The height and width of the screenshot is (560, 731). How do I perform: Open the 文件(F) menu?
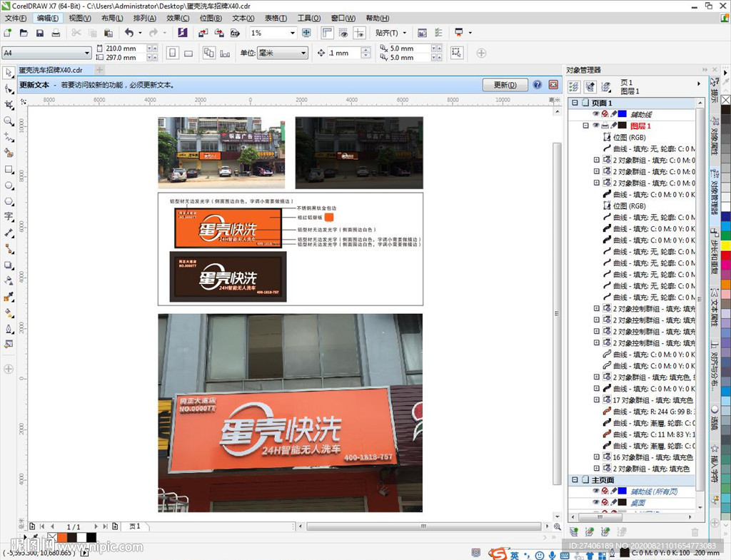(x=16, y=18)
